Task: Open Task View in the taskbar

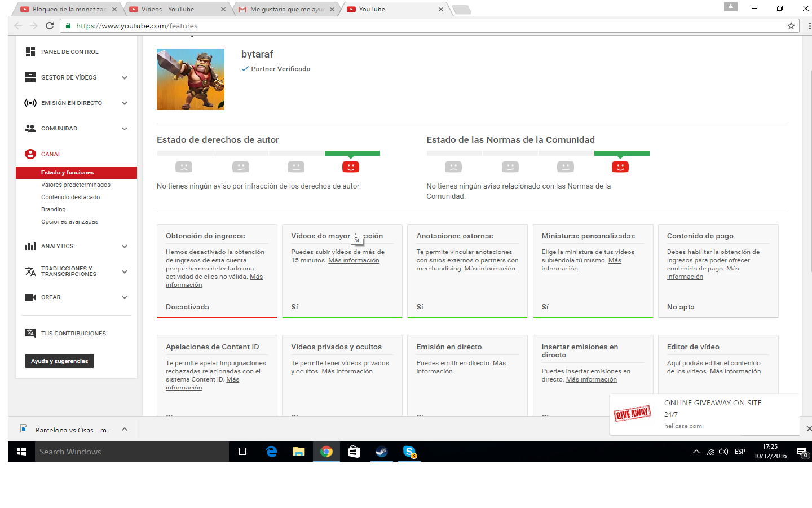Action: point(242,452)
